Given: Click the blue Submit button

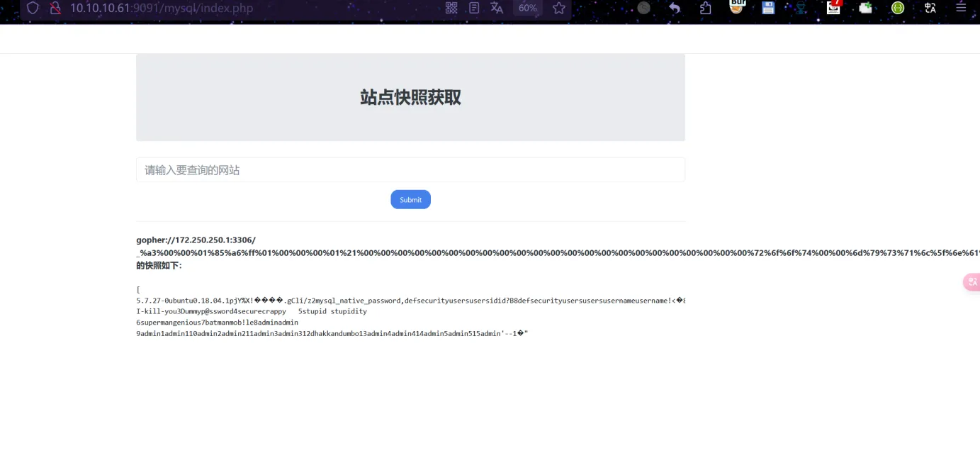Looking at the screenshot, I should point(410,199).
